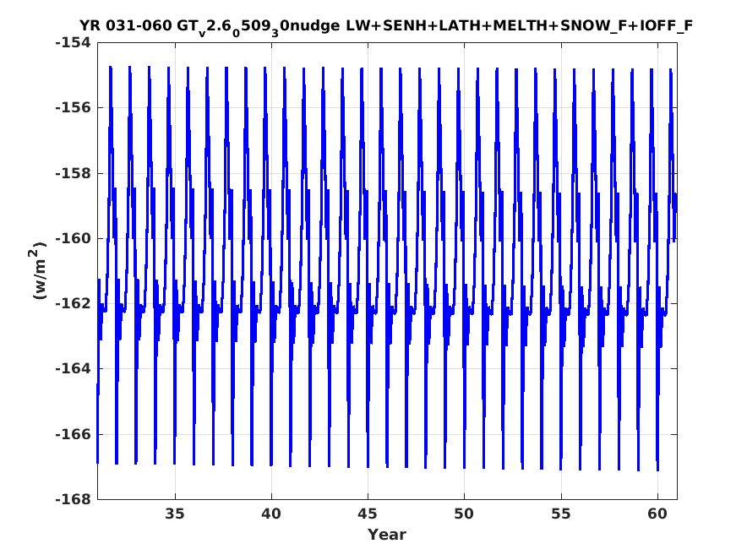Click the plot title starting 'YR 031-060'

tap(386, 27)
